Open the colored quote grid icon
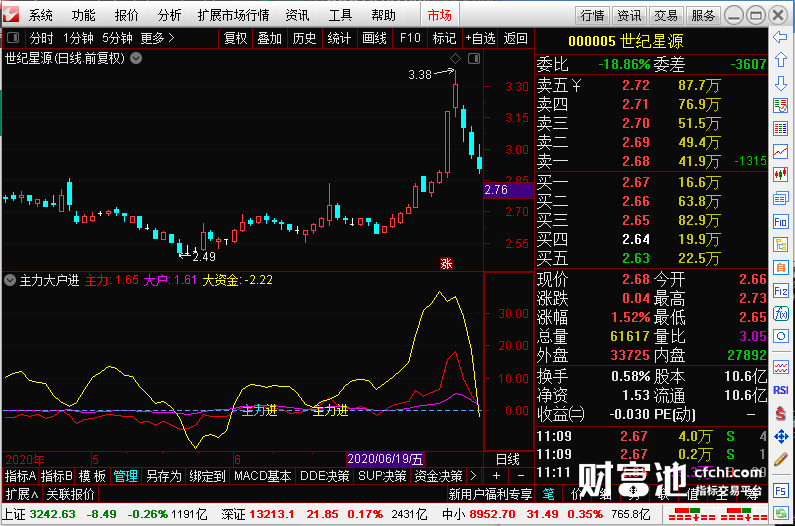 coord(780,128)
